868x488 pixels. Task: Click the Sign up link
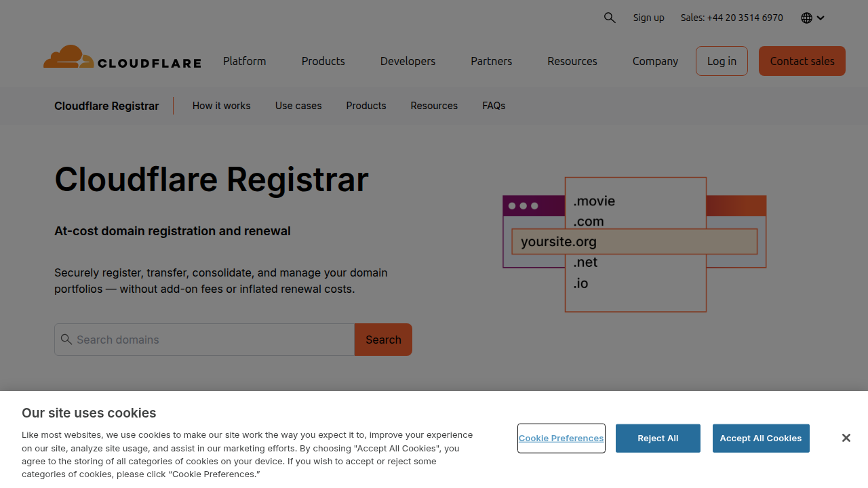[x=649, y=18]
